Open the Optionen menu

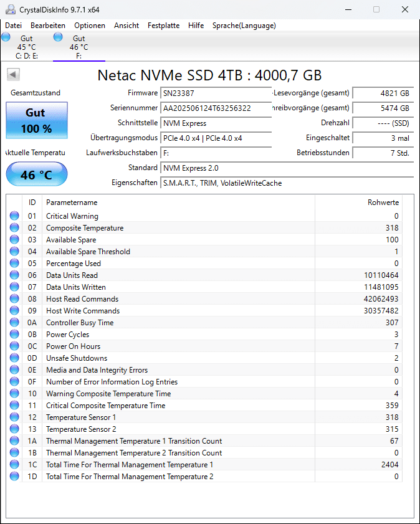coord(90,26)
